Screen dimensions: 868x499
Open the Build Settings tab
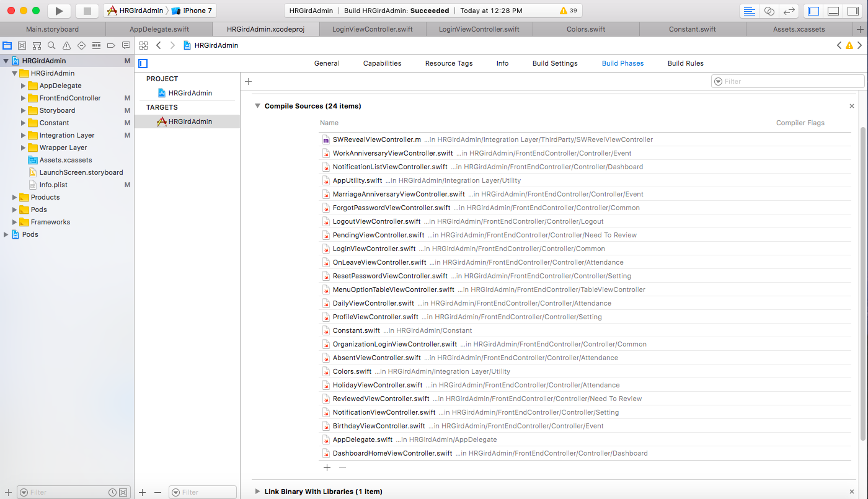[x=555, y=63]
